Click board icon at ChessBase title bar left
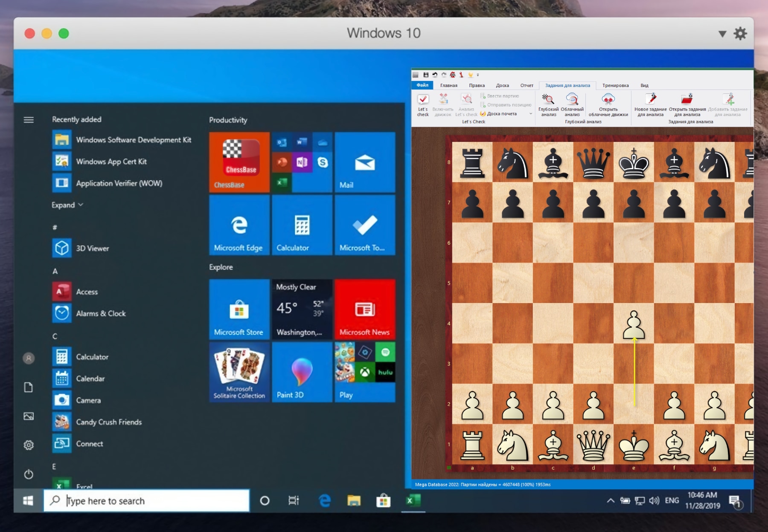This screenshot has width=768, height=532. tap(416, 75)
